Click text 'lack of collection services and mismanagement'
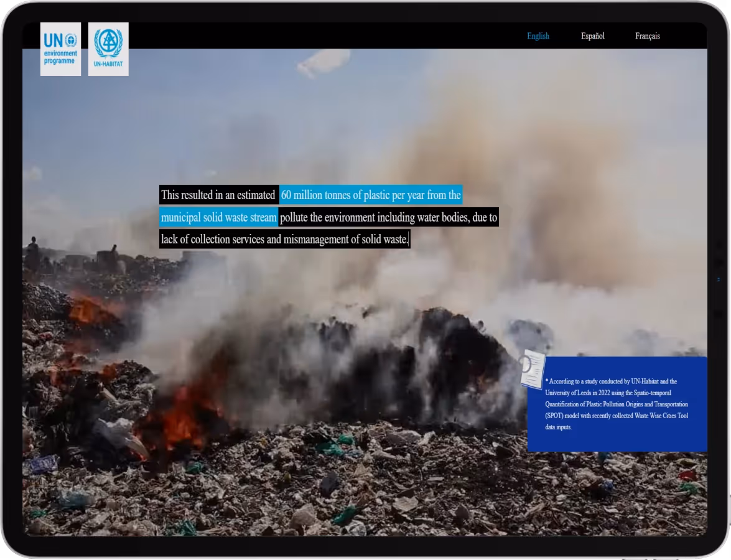Viewport: 731px width, 560px height. [x=254, y=239]
